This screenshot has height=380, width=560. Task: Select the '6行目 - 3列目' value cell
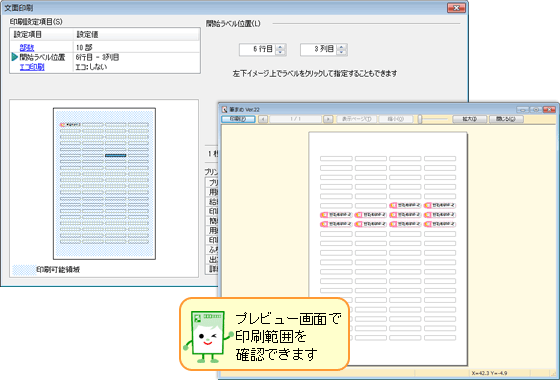[x=97, y=57]
